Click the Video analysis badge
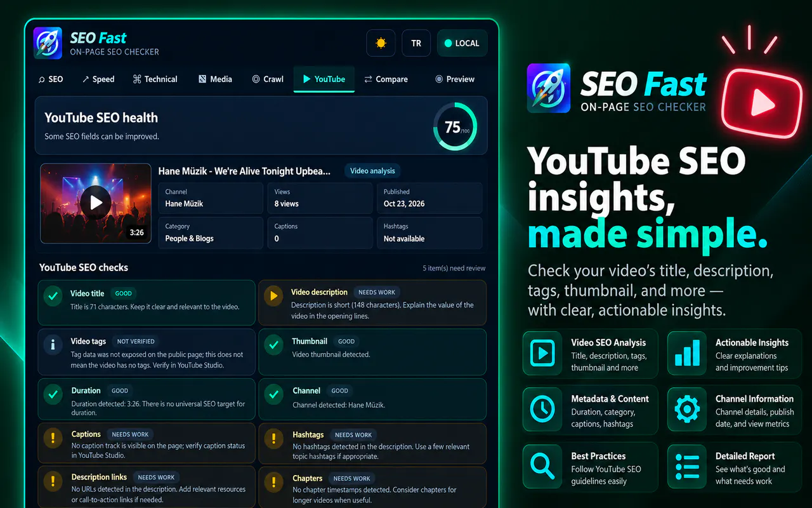This screenshot has height=508, width=812. point(372,171)
